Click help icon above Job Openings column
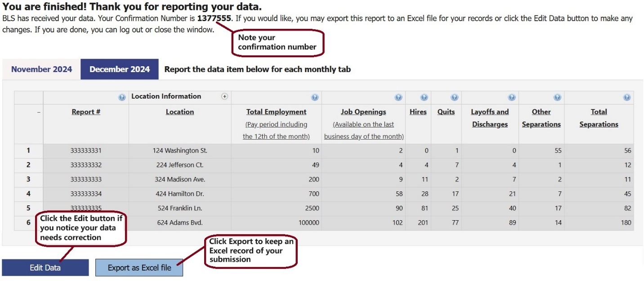The width and height of the screenshot is (644, 281). (x=398, y=97)
